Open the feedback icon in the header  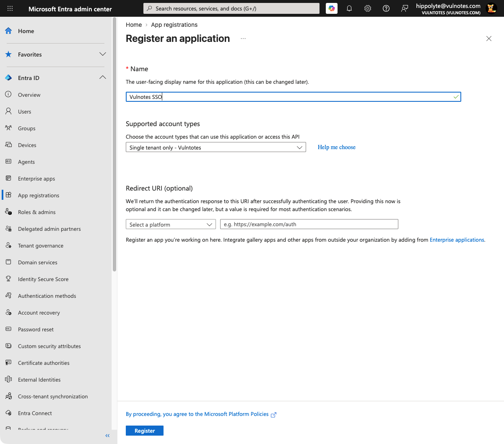tap(405, 8)
